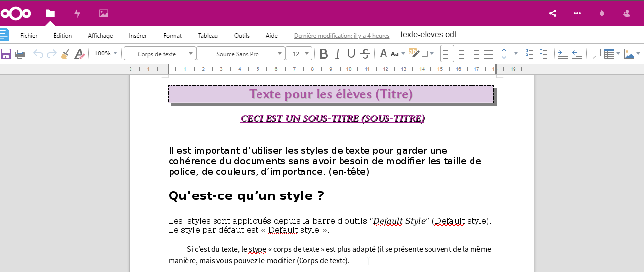Image resolution: width=644 pixels, height=272 pixels.
Task: Click the share icon in the header
Action: pyautogui.click(x=553, y=13)
